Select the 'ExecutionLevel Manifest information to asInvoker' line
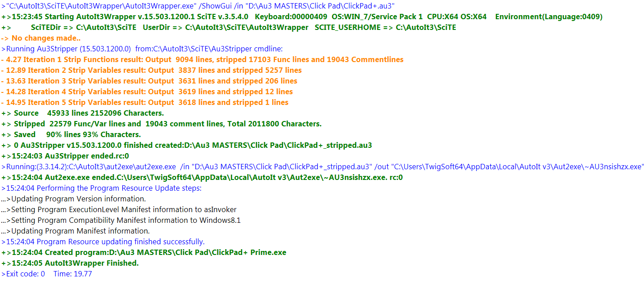The image size is (644, 288). [119, 209]
